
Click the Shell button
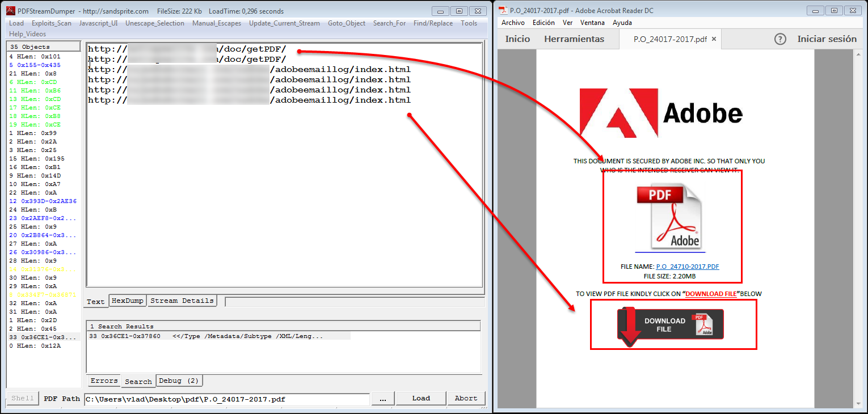pos(23,398)
